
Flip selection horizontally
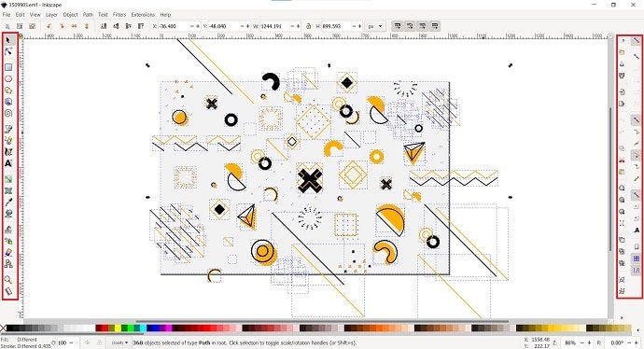[74, 26]
